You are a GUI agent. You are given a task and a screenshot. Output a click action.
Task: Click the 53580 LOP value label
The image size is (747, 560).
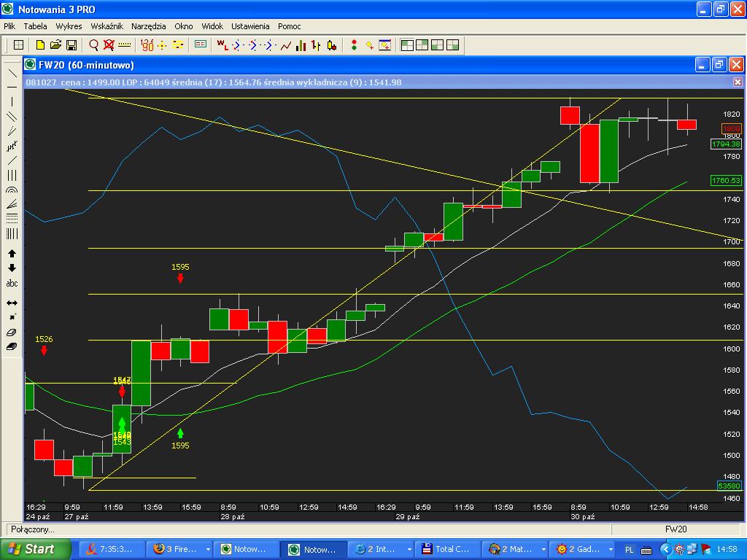pyautogui.click(x=729, y=486)
